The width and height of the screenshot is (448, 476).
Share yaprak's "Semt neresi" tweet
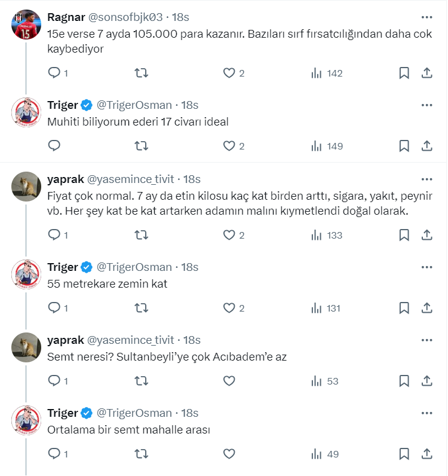pyautogui.click(x=427, y=381)
